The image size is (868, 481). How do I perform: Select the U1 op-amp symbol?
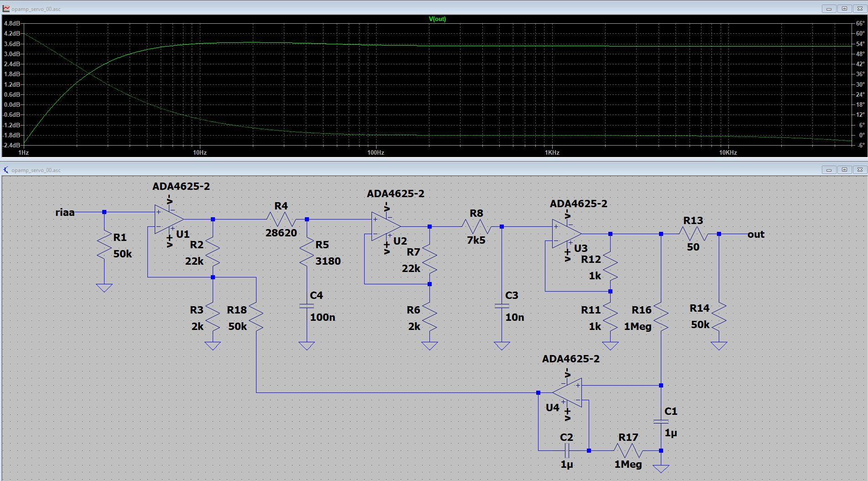169,220
